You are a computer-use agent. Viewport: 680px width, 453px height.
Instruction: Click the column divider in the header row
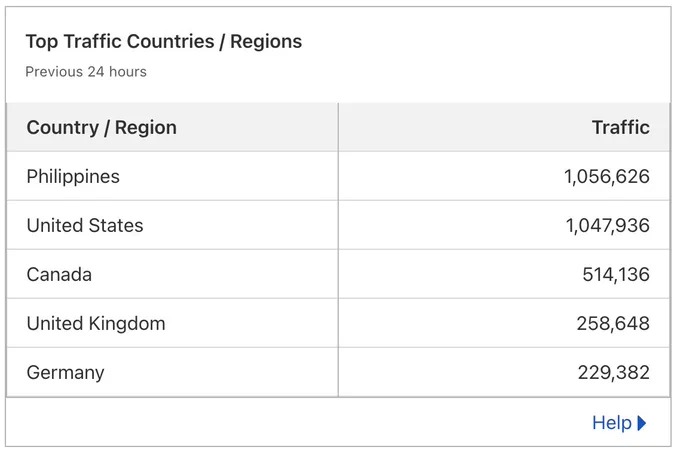(x=338, y=127)
